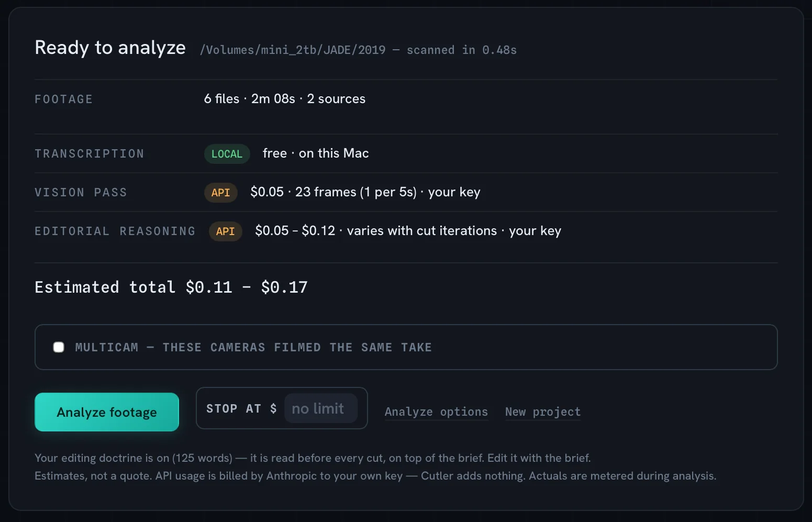Open the Analyze options link
This screenshot has height=522, width=812.
(x=436, y=412)
